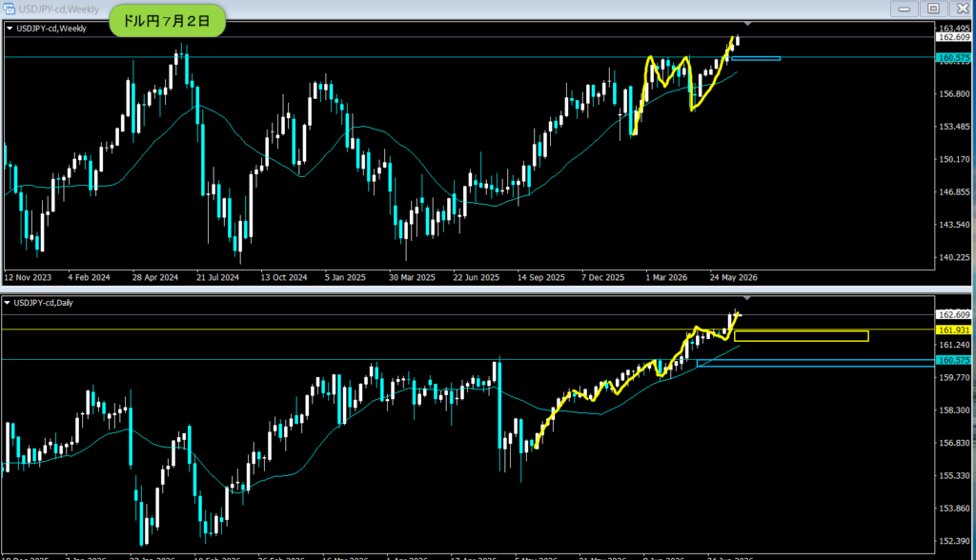Screen dimensions: 976x560
Task: Click the 28 Apr 2024 date on Weekly axis
Action: tap(155, 277)
